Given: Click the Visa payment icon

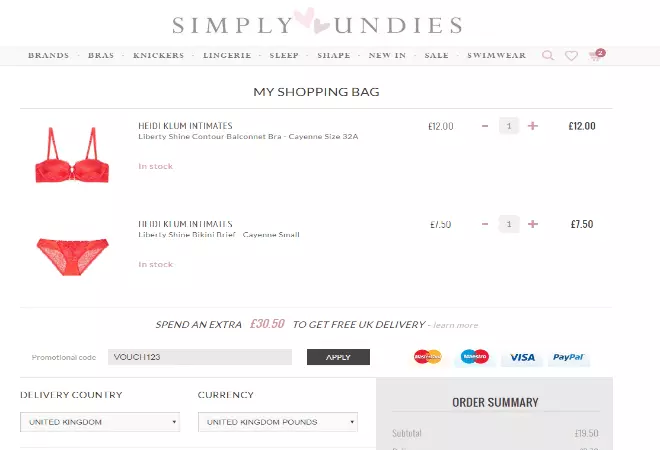Looking at the screenshot, I should point(520,357).
